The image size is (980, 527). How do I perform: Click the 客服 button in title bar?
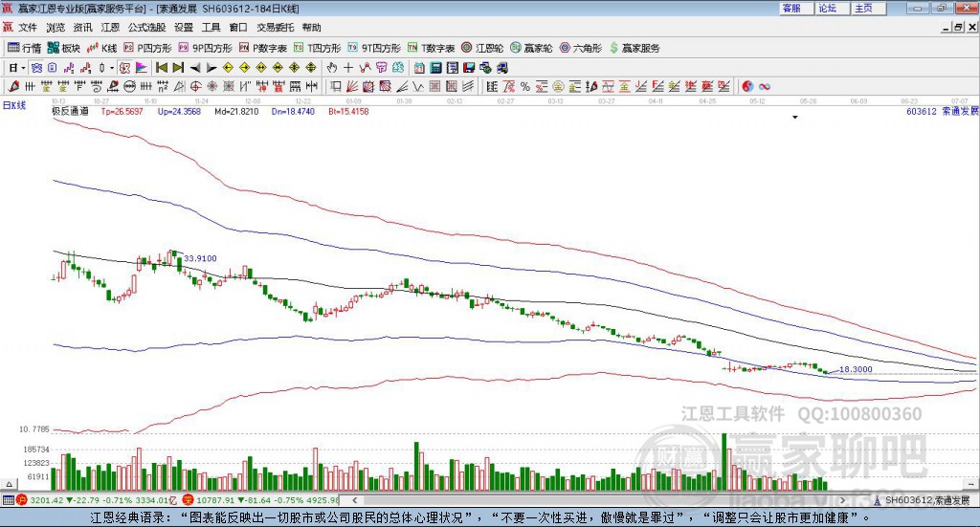point(796,8)
